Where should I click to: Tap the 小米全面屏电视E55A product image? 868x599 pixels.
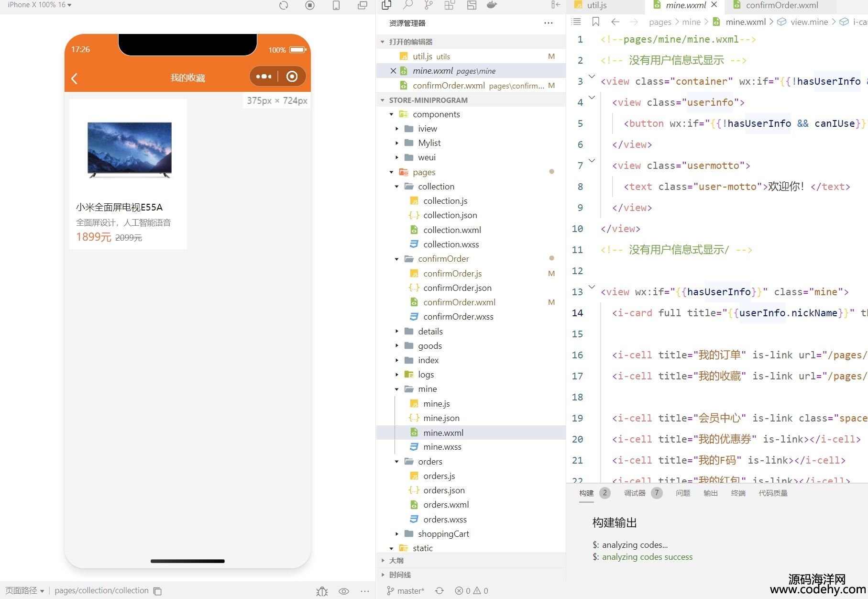129,150
